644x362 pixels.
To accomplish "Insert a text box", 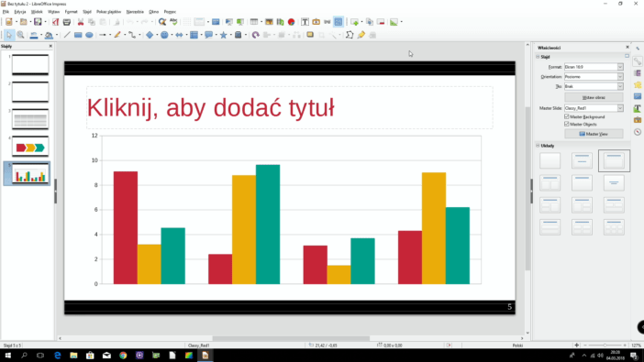I will (305, 22).
